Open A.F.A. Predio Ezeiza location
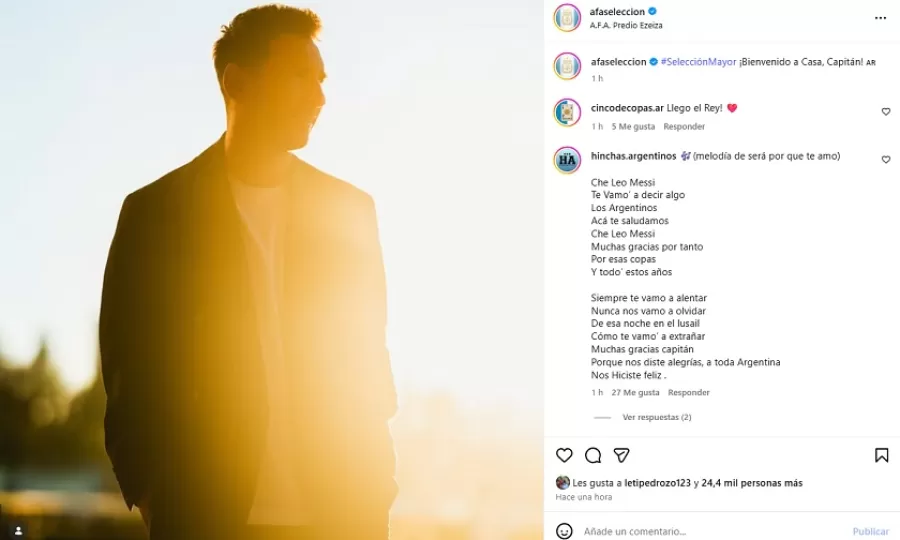900x540 pixels. tap(626, 25)
